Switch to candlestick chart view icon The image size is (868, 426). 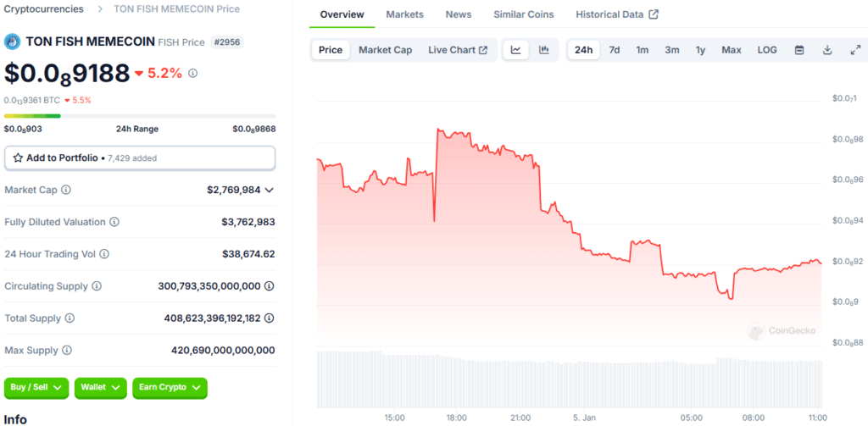544,50
